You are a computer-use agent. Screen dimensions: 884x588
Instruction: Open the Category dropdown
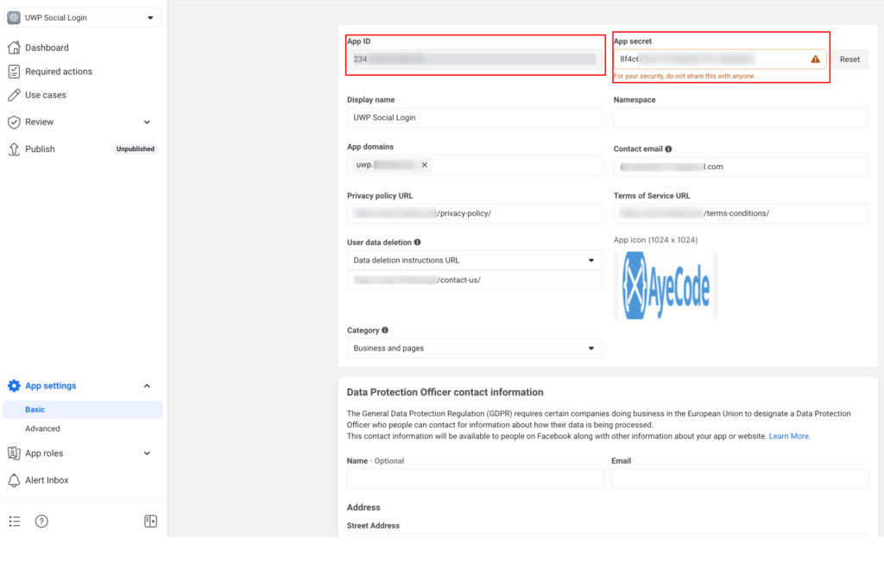click(474, 348)
